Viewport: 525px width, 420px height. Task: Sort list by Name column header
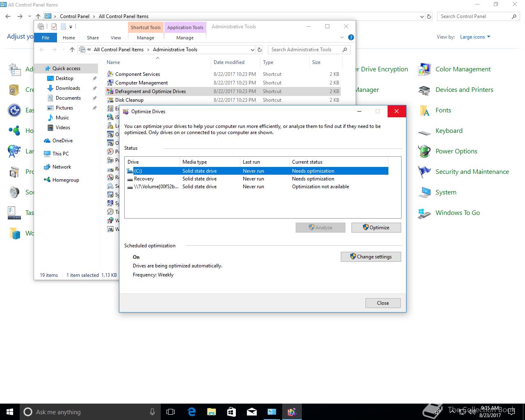coord(157,62)
